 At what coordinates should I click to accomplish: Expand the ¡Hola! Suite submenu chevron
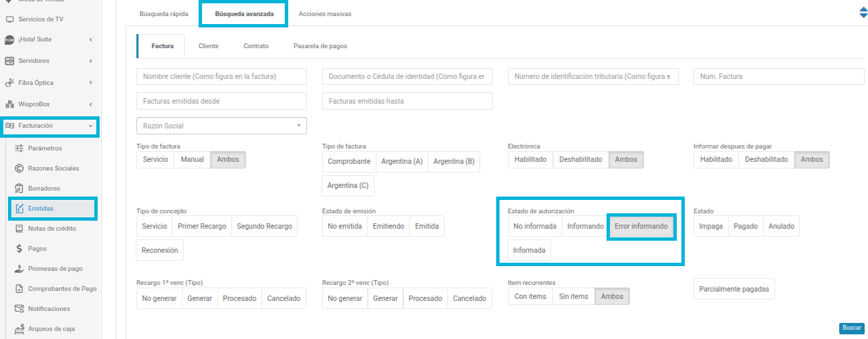click(x=90, y=39)
